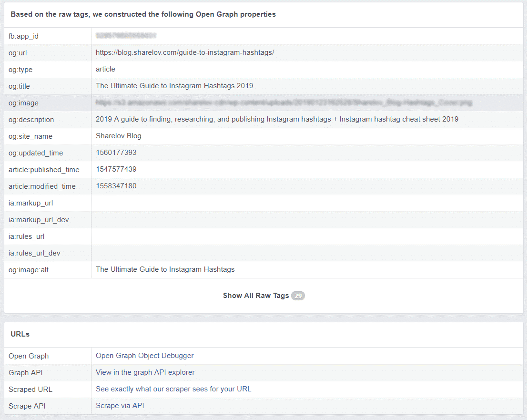
Task: Click the og:url property label
Action: tap(18, 53)
